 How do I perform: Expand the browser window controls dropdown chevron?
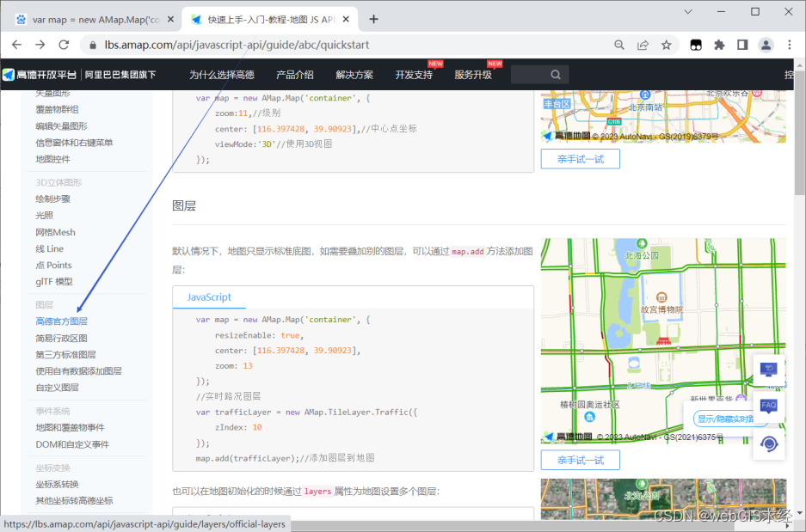[x=688, y=12]
